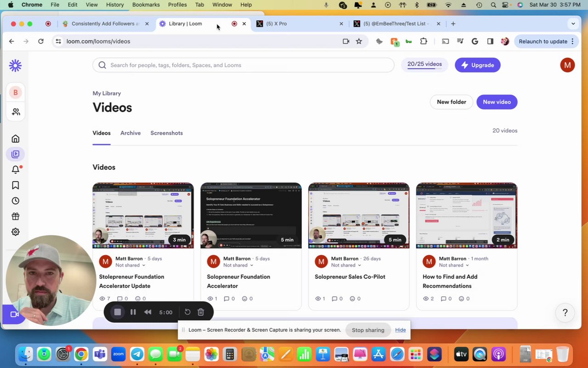Delete recording with the trash icon

201,312
